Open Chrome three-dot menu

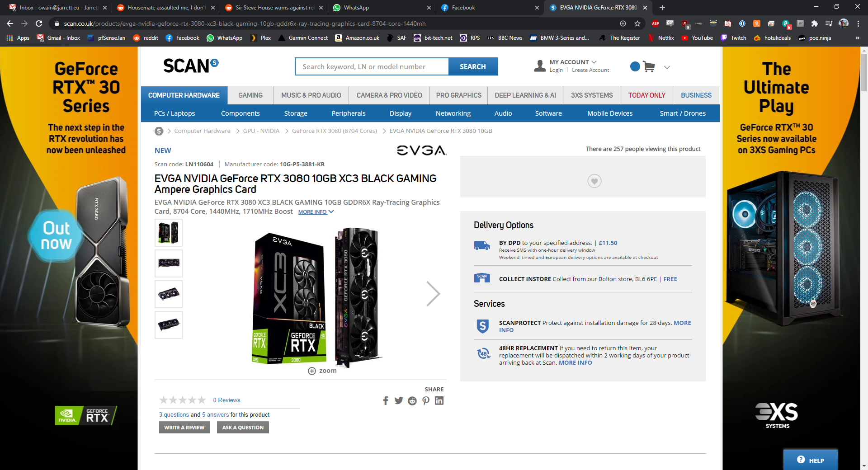point(858,23)
